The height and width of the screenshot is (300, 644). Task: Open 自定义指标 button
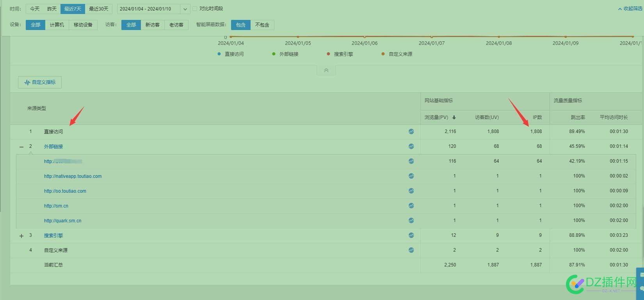[x=40, y=82]
